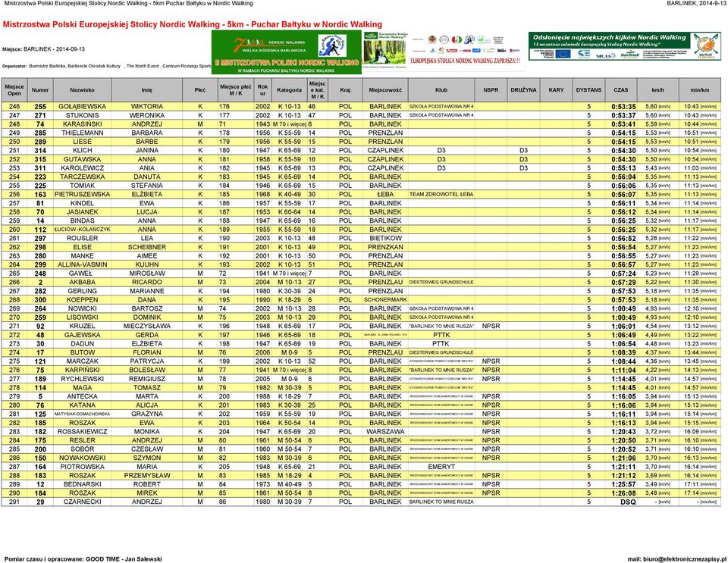Click the surname KAROLEWICZ

click(82, 168)
